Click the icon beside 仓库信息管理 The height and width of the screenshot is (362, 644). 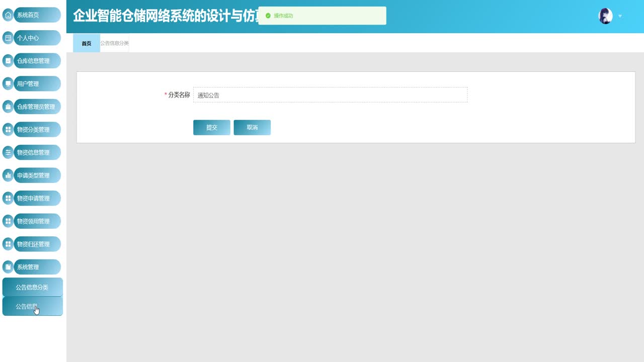tap(8, 61)
